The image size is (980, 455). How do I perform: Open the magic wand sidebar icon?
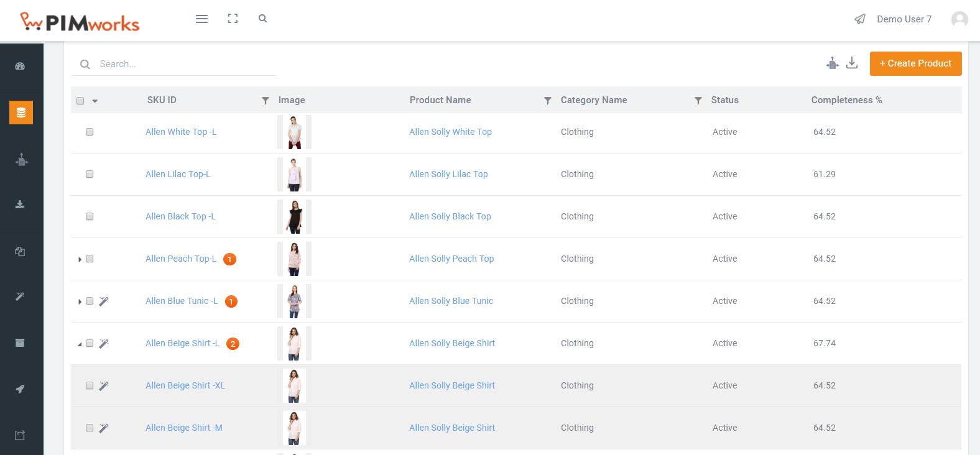(20, 296)
